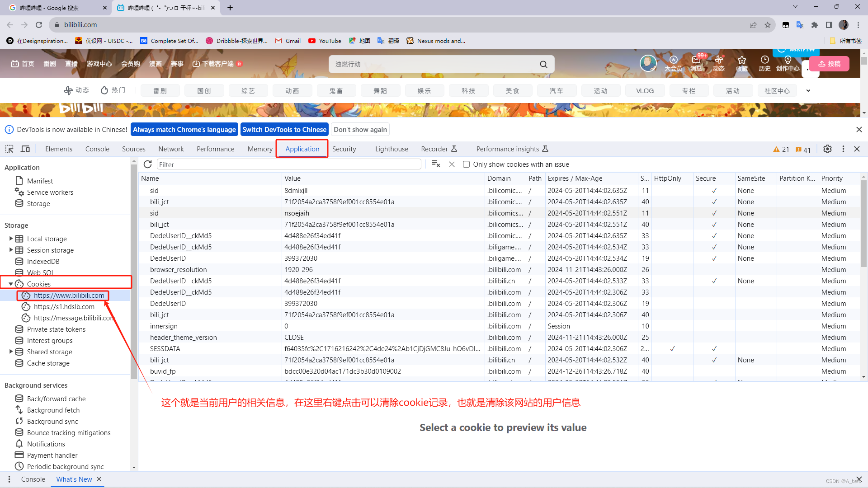Click Don't show again button

pyautogui.click(x=360, y=130)
